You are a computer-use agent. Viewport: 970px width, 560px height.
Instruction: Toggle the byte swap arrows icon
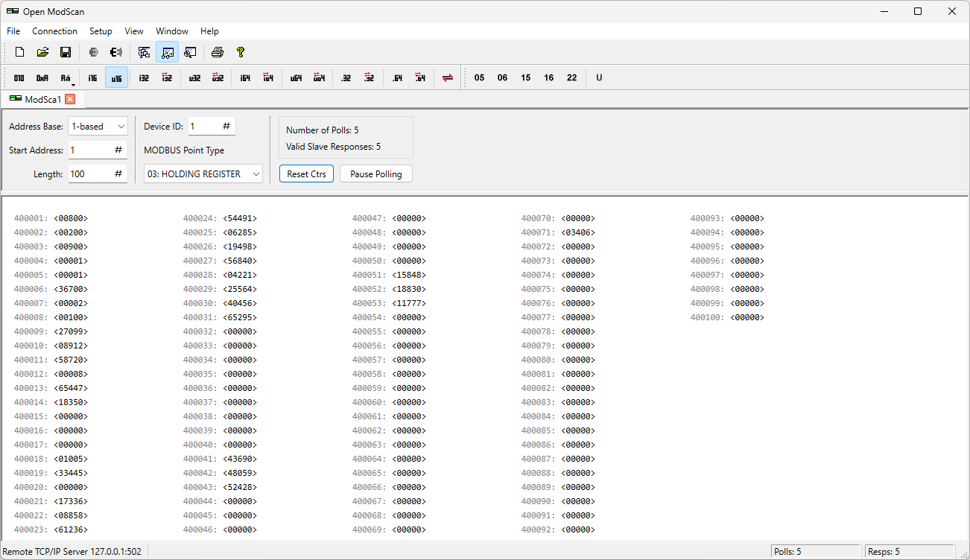447,77
